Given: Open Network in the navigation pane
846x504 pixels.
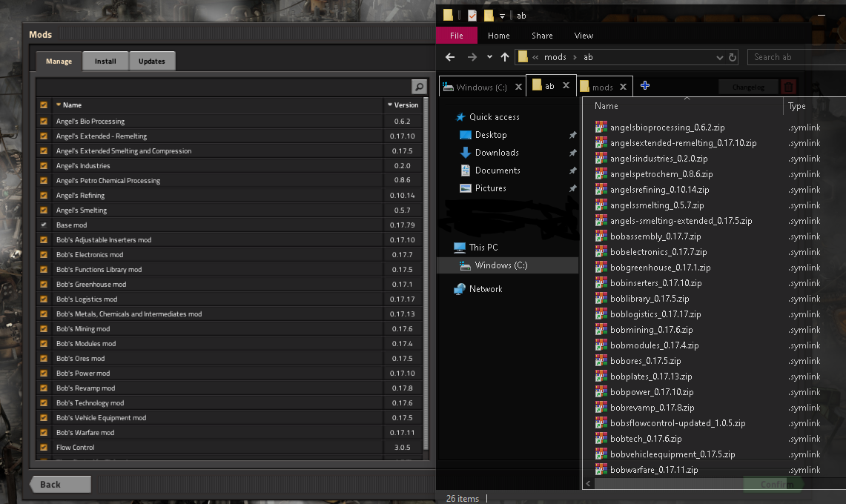Looking at the screenshot, I should point(485,289).
